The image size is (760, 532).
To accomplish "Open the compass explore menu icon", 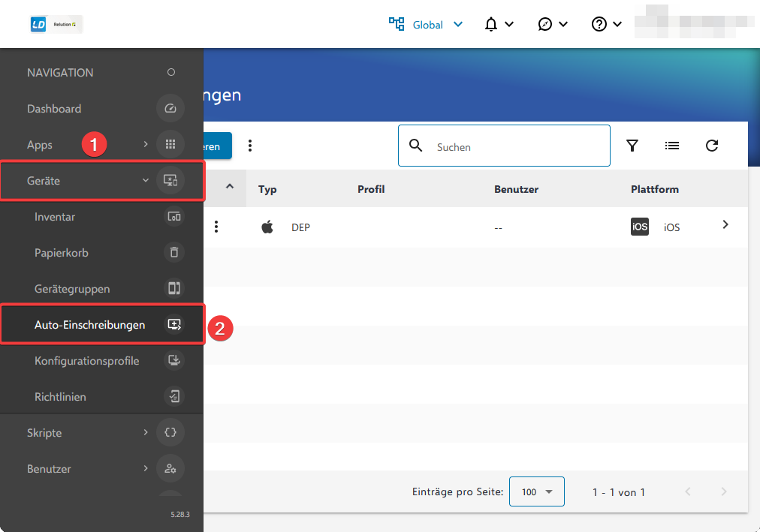I will tap(544, 24).
